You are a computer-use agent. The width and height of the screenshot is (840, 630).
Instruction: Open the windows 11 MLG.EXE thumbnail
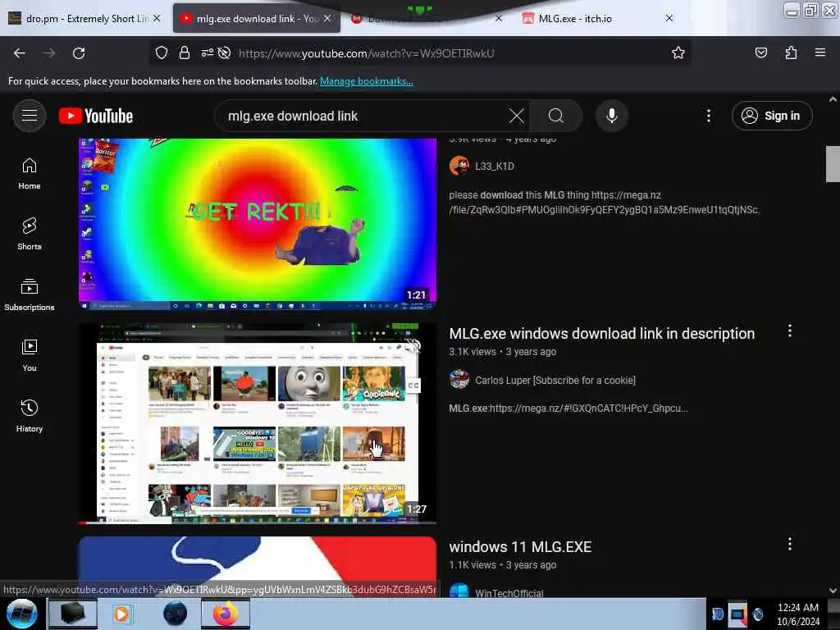pyautogui.click(x=257, y=567)
